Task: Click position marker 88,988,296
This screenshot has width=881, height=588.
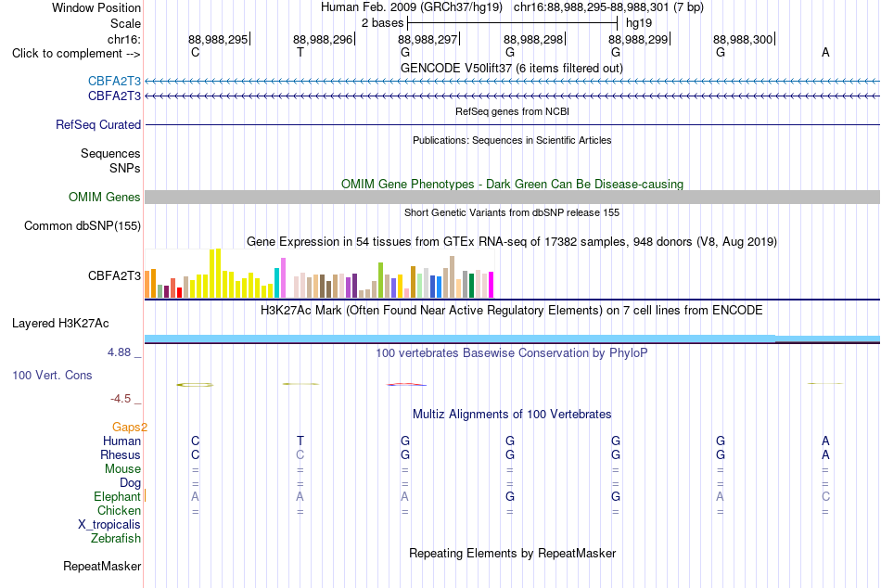Action: (323, 39)
